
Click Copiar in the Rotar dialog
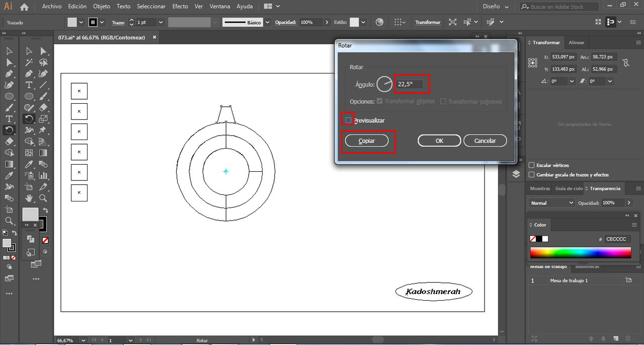click(x=367, y=141)
